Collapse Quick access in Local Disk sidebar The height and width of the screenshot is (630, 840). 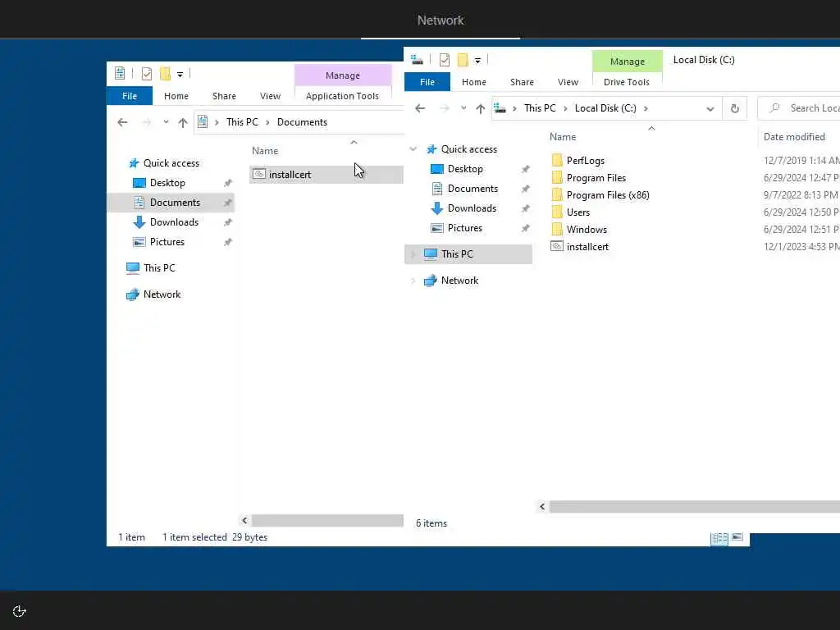pos(413,149)
